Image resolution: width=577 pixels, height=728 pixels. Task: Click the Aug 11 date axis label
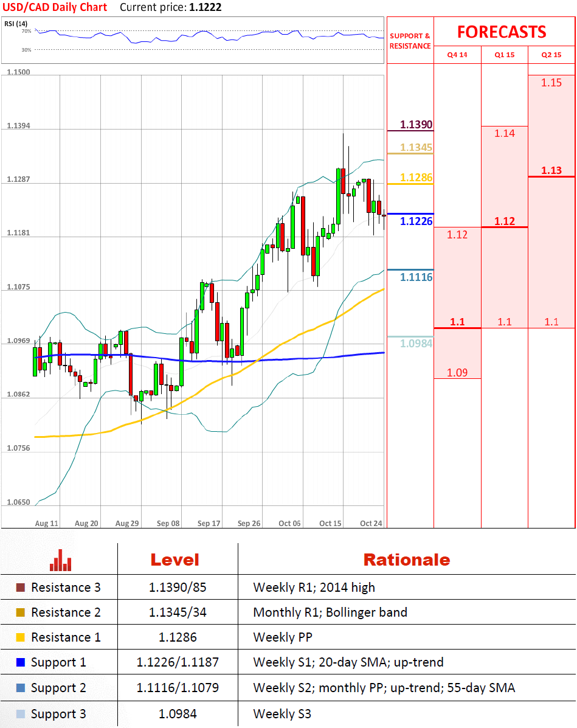click(47, 523)
